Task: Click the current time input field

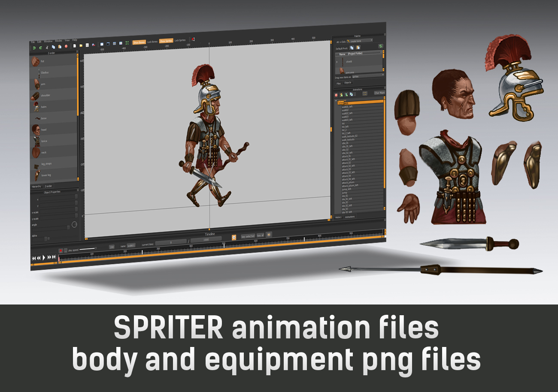Action: click(170, 242)
